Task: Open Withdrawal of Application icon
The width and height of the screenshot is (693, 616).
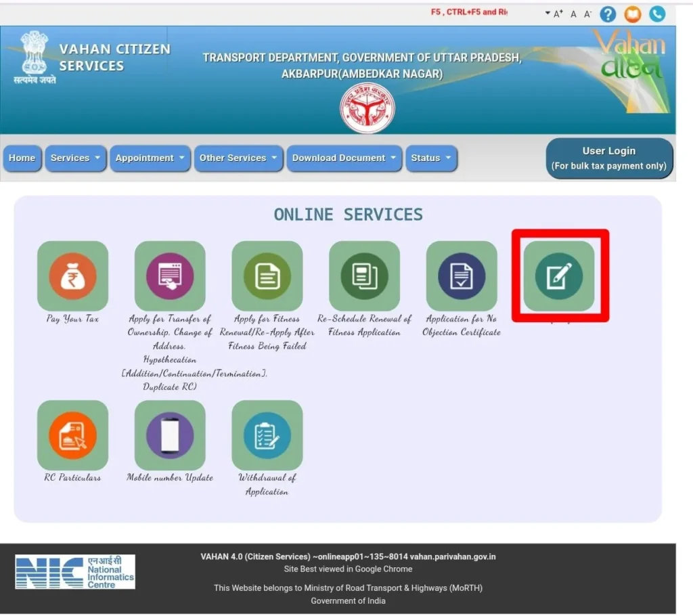Action: (267, 435)
